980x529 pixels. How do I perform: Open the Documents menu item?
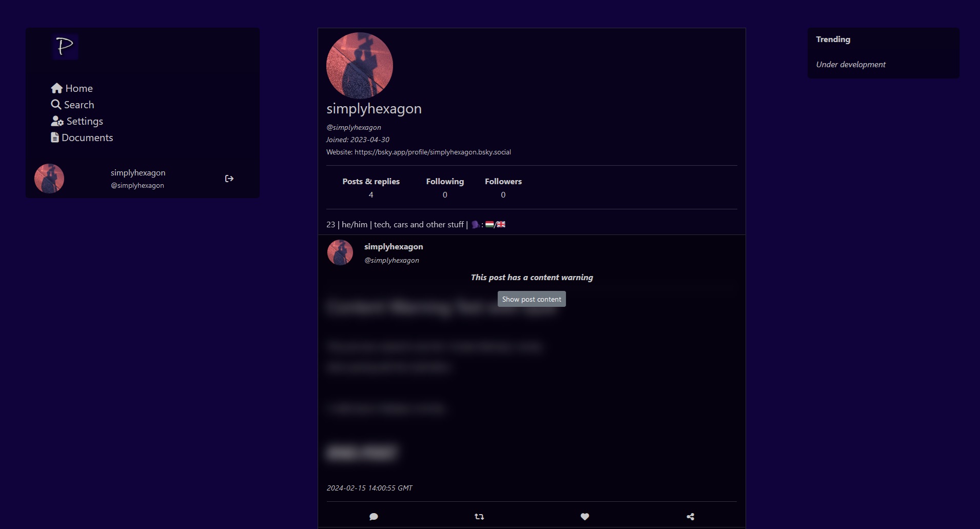click(87, 138)
